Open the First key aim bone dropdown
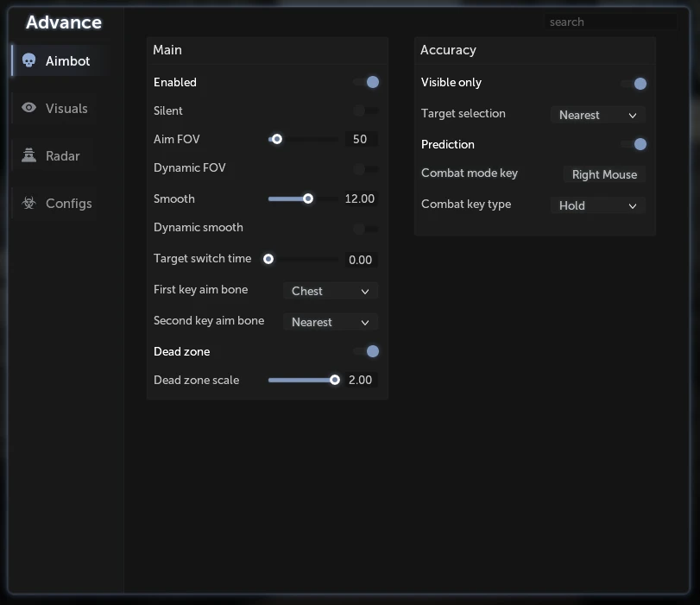Screen dimensions: 700x605 (x=331, y=291)
